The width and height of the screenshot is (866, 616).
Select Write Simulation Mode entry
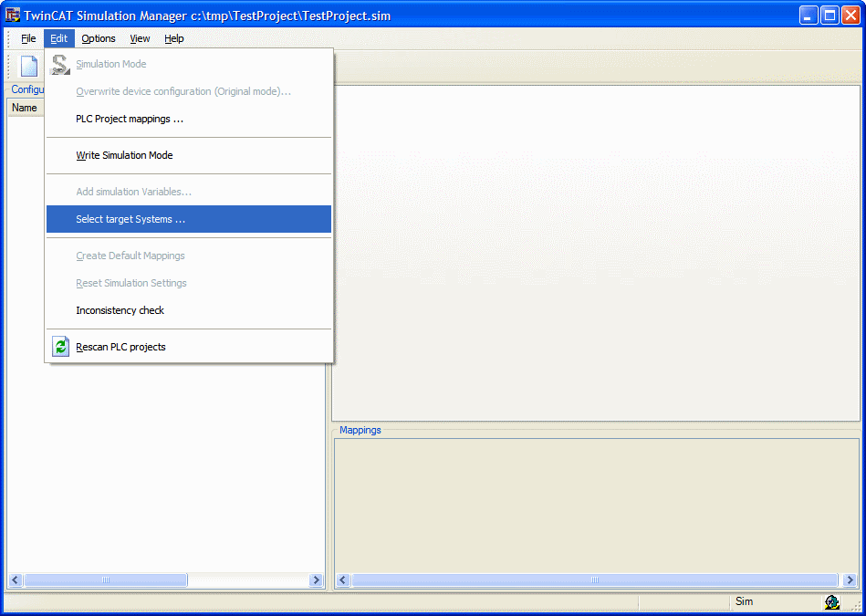click(x=189, y=155)
